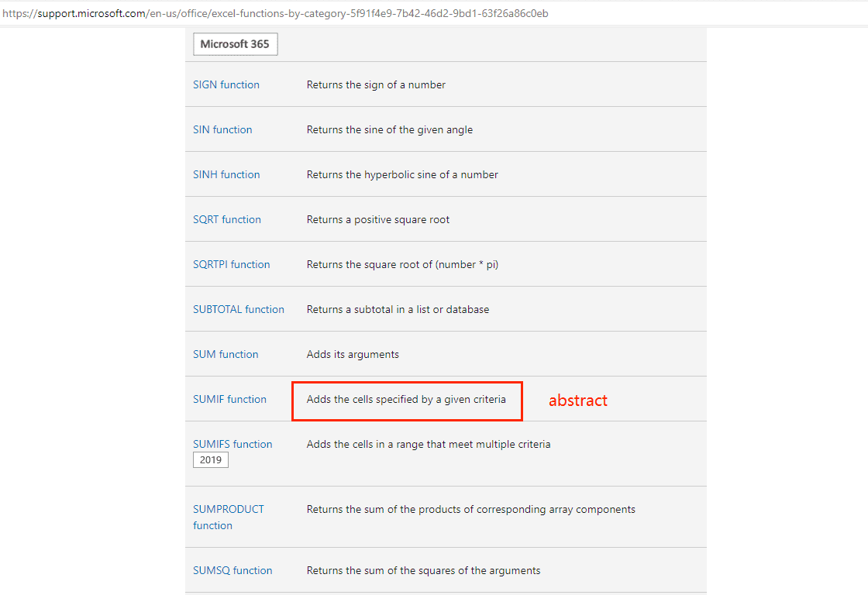The image size is (868, 595).
Task: Open the SUMSQ function link
Action: coord(232,570)
